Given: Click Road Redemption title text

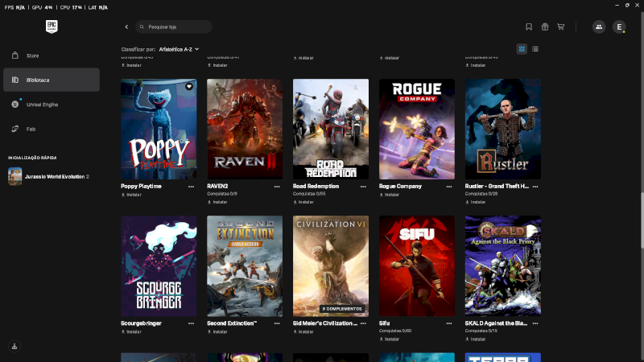Looking at the screenshot, I should tap(316, 187).
